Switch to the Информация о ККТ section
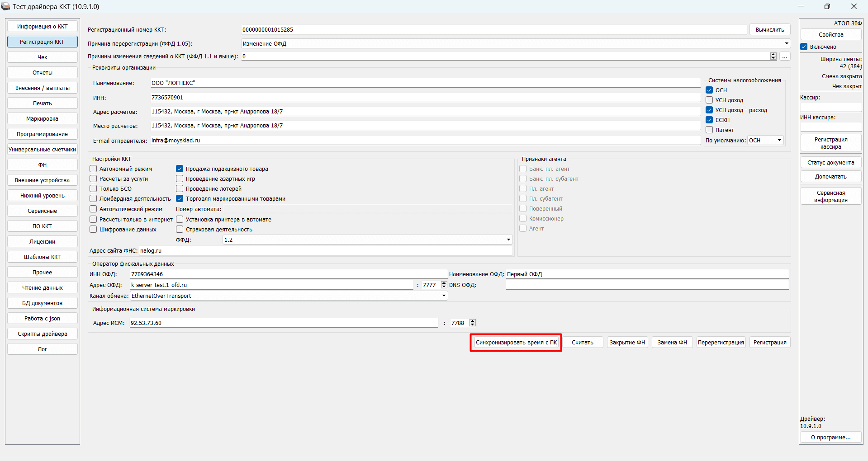Viewport: 868px width, 461px height. (x=43, y=27)
